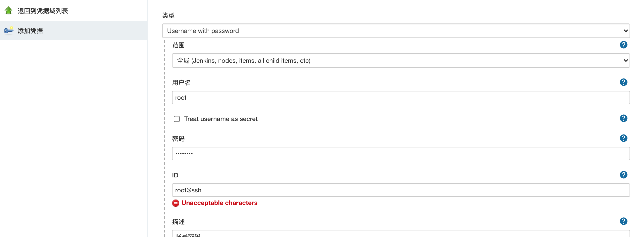
Task: Expand the 范围 scope dropdown
Action: click(401, 60)
